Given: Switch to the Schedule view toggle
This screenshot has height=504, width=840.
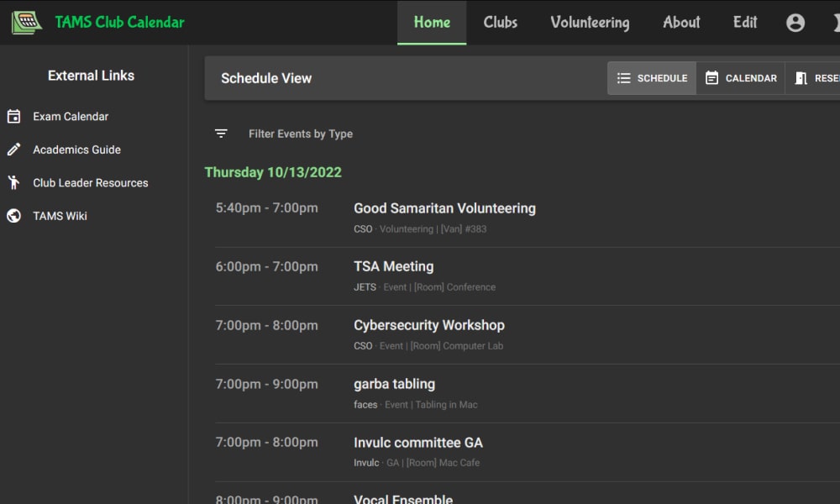Looking at the screenshot, I should tap(652, 78).
